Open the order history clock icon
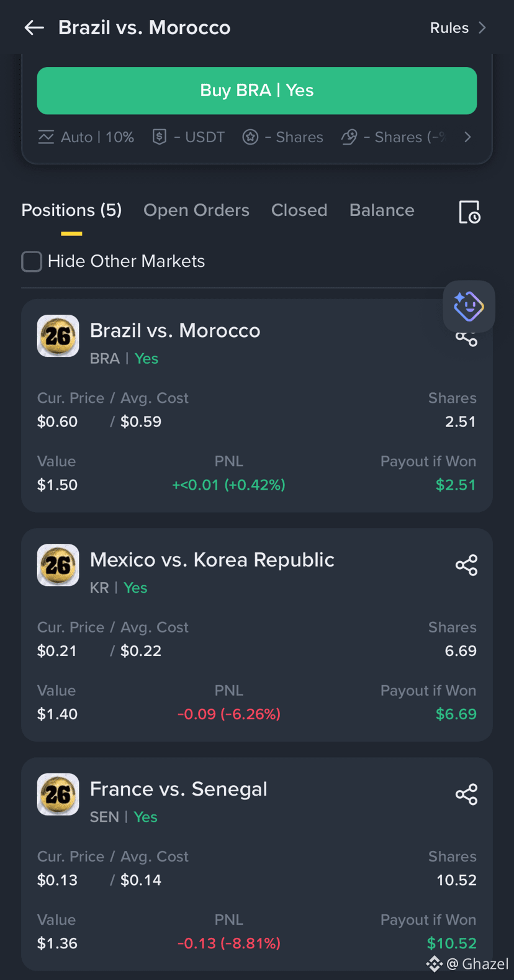This screenshot has height=980, width=514. (x=469, y=212)
